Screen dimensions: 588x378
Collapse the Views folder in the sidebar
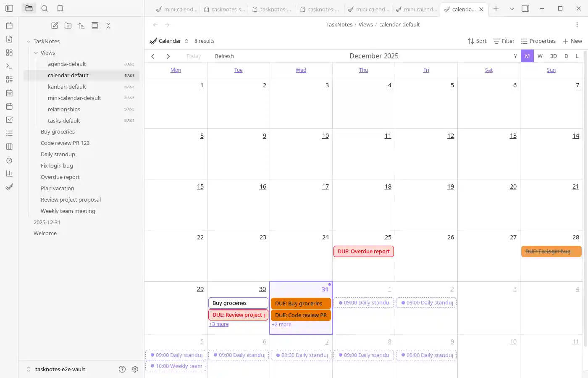[36, 52]
